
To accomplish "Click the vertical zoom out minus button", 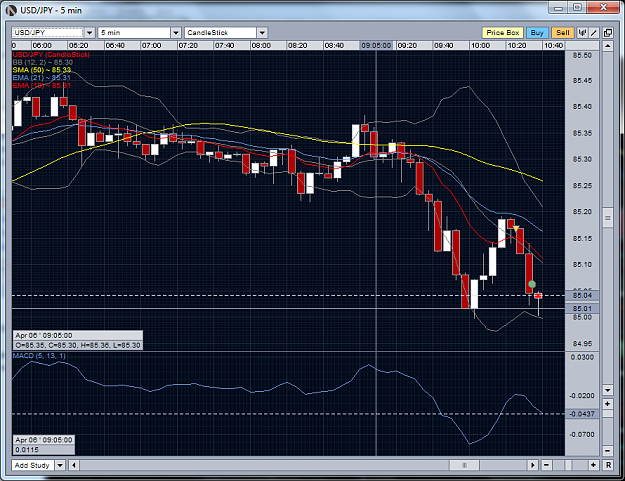I will (607, 451).
